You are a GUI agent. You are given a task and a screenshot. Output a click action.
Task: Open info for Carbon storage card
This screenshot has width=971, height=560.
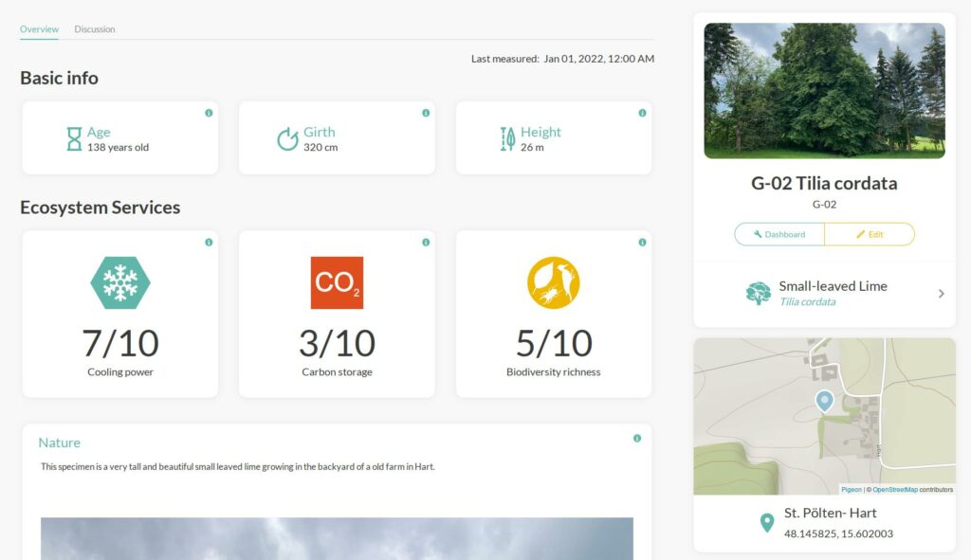[x=426, y=243]
